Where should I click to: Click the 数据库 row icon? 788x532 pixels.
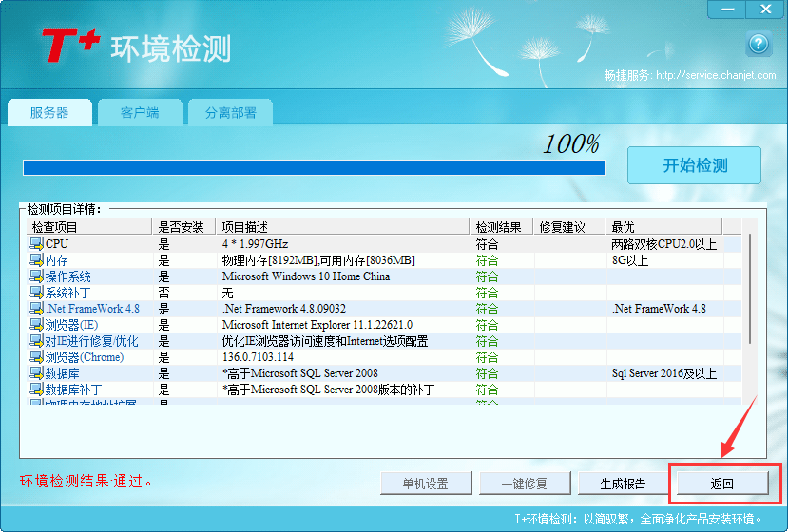36,372
